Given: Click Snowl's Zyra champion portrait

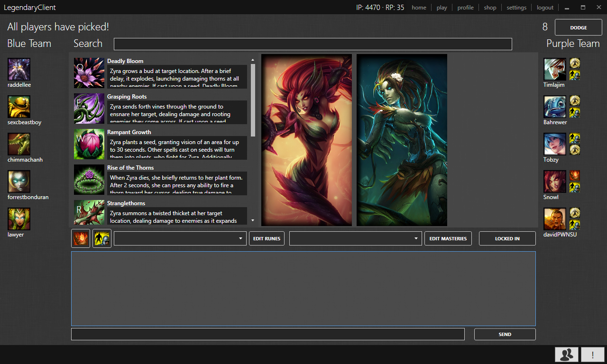Looking at the screenshot, I should pyautogui.click(x=555, y=182).
